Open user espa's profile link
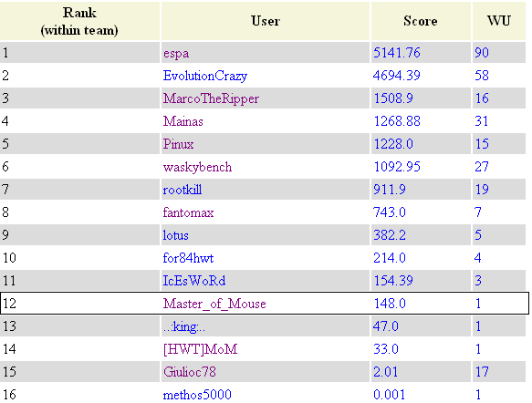This screenshot has height=403, width=532. (176, 54)
